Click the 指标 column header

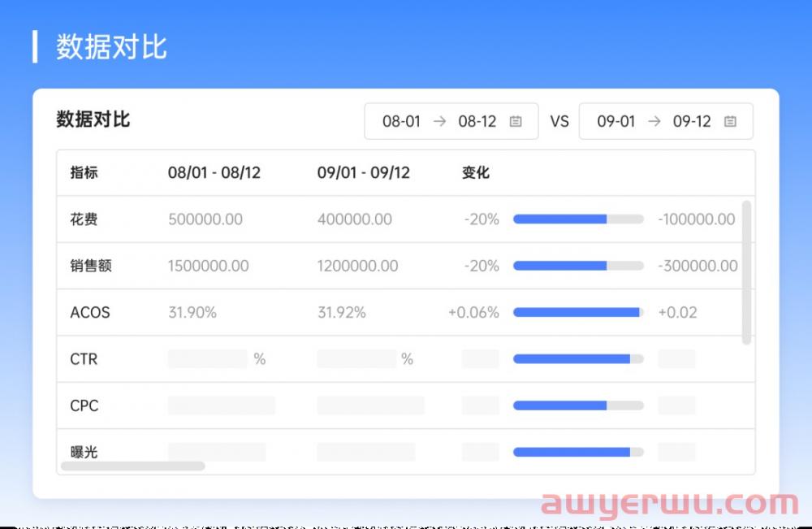point(84,172)
